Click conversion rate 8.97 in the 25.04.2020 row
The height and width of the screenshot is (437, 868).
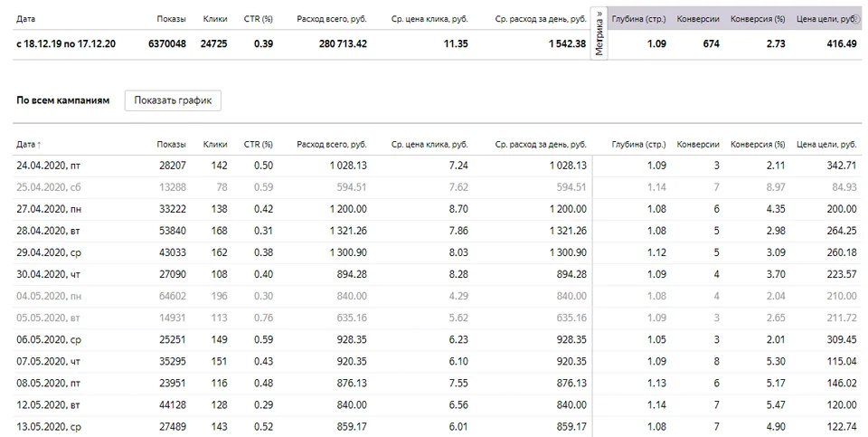[x=776, y=187]
